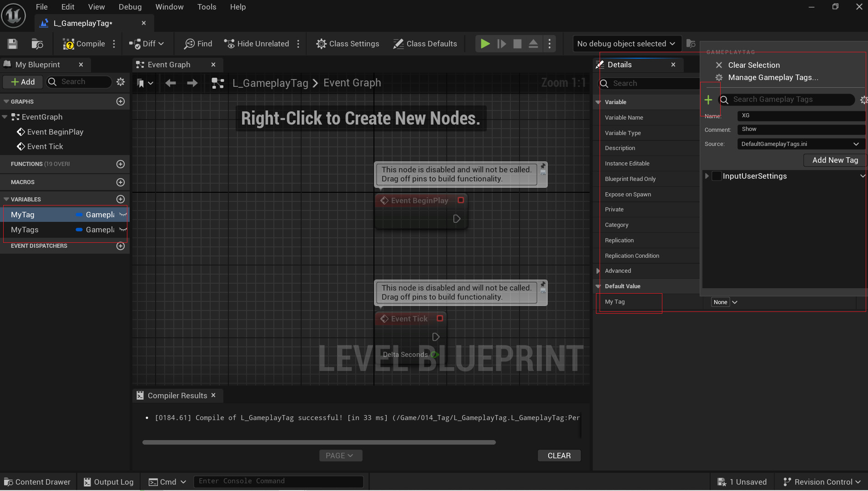Open the PAGE dropdown
The image size is (868, 491).
(x=341, y=456)
